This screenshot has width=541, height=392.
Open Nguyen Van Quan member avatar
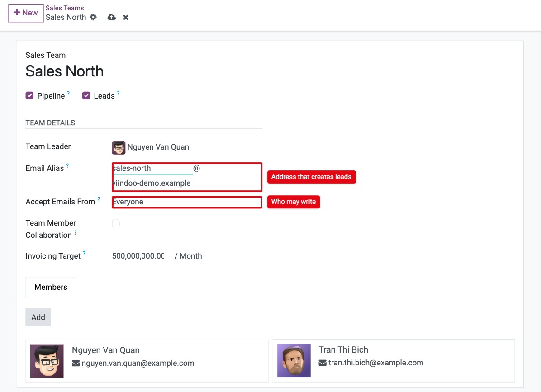pyautogui.click(x=47, y=361)
